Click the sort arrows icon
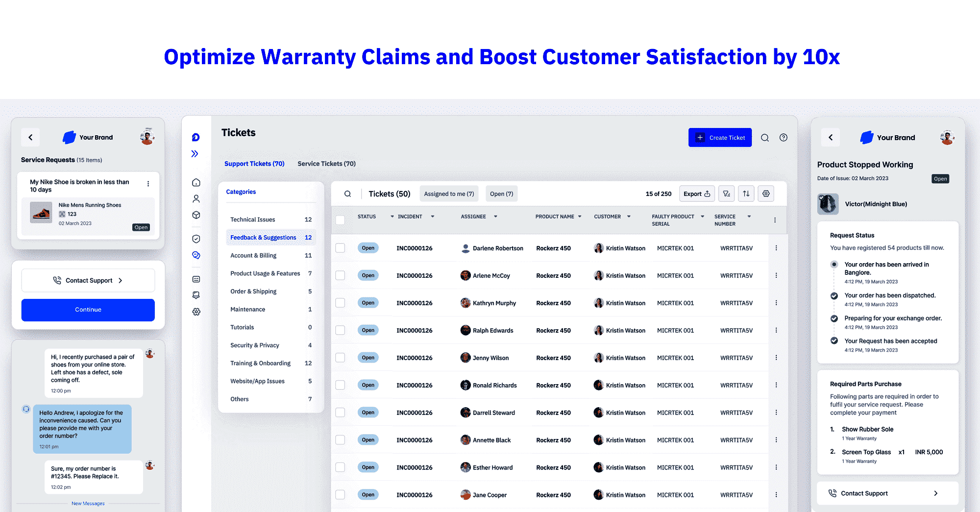 tap(746, 194)
